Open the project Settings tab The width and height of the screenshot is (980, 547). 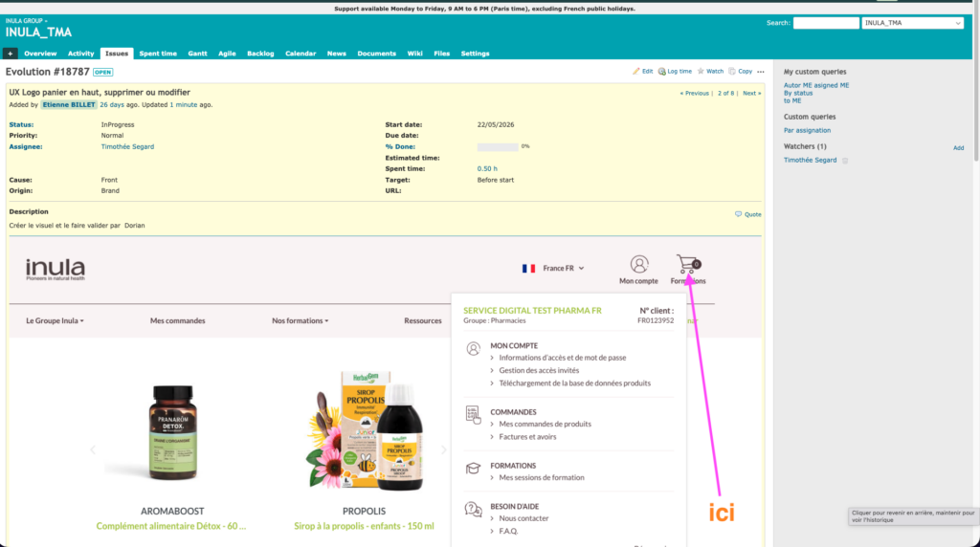[475, 54]
